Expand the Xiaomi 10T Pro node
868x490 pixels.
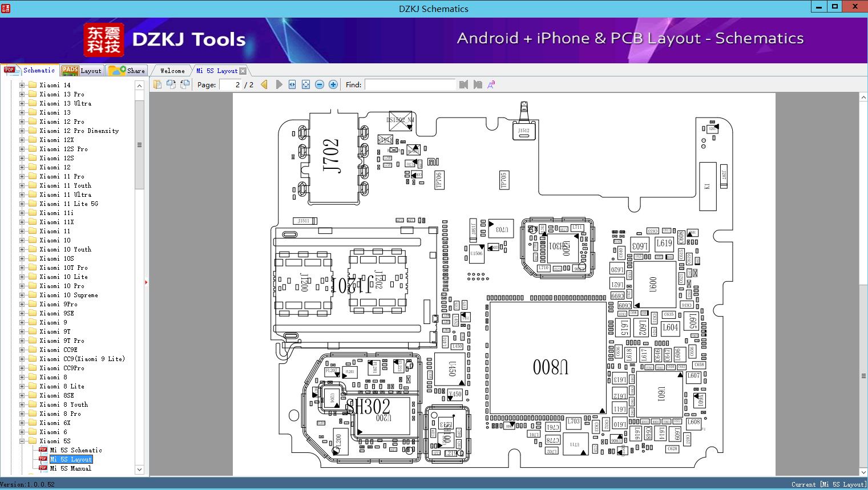pos(22,268)
